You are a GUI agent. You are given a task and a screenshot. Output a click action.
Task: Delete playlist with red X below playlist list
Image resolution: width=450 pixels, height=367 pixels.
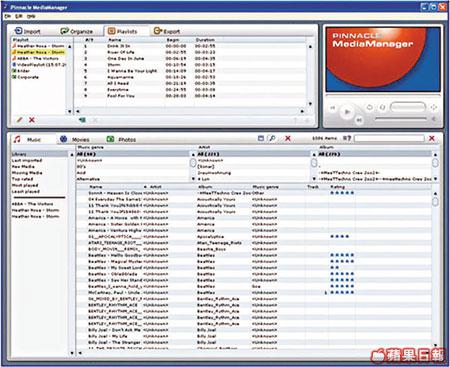(32, 120)
